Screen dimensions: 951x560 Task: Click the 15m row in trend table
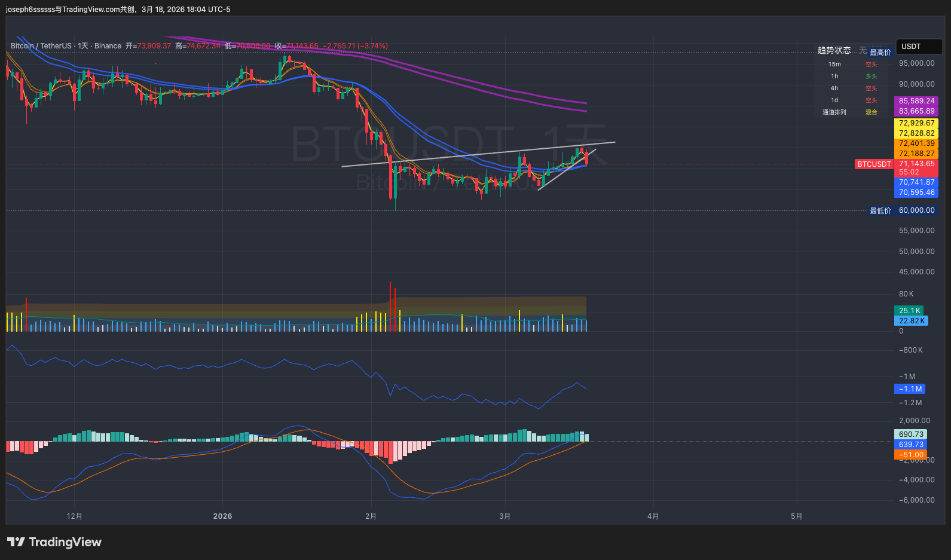834,65
